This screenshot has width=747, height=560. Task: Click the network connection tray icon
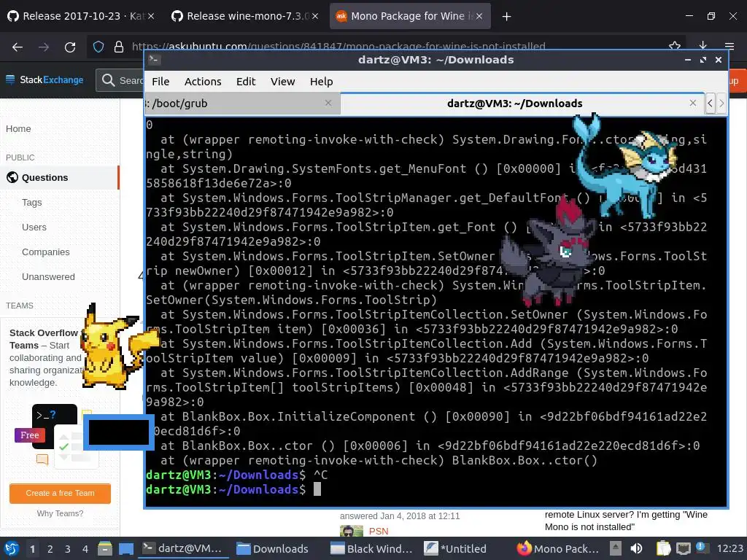click(x=683, y=548)
